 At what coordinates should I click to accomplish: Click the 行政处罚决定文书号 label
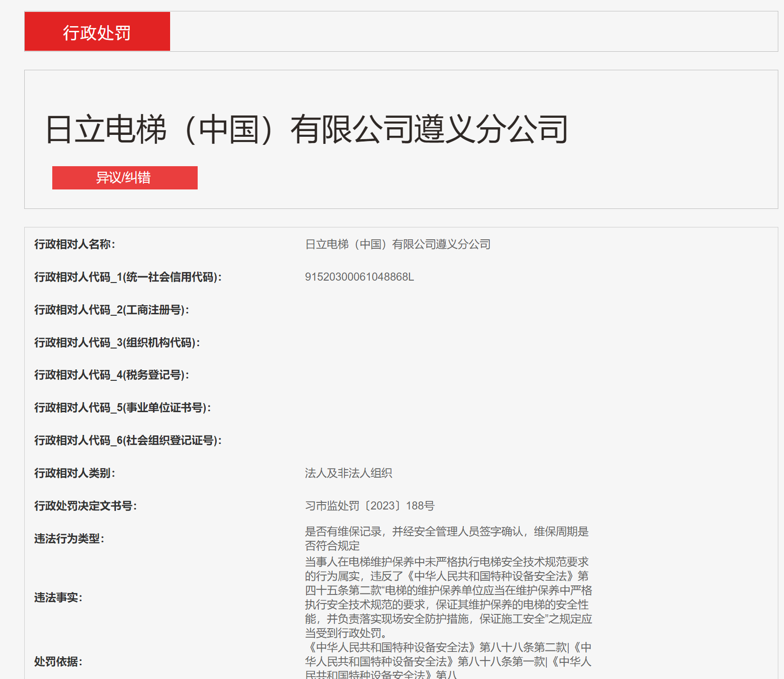(x=86, y=506)
